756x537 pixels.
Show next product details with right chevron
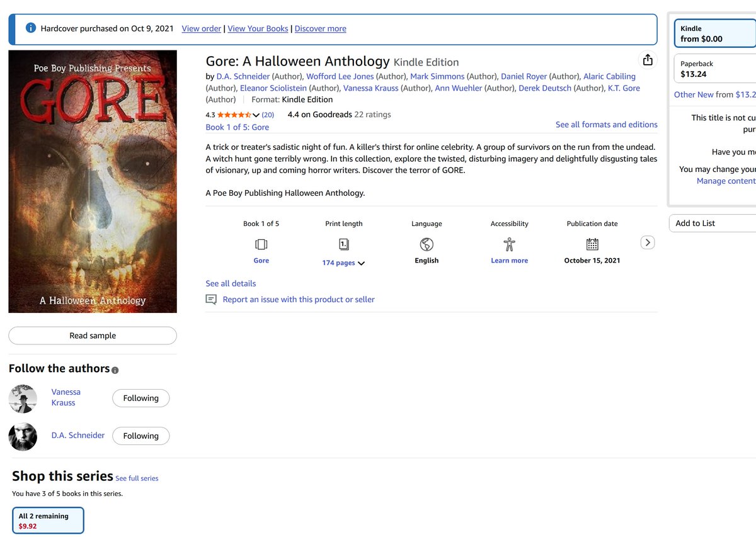click(648, 242)
